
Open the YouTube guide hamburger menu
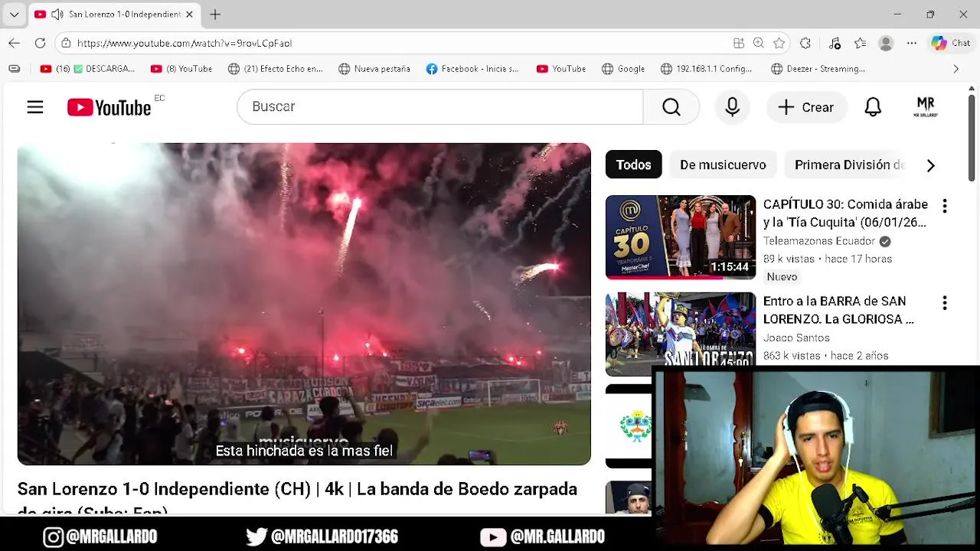tap(35, 107)
